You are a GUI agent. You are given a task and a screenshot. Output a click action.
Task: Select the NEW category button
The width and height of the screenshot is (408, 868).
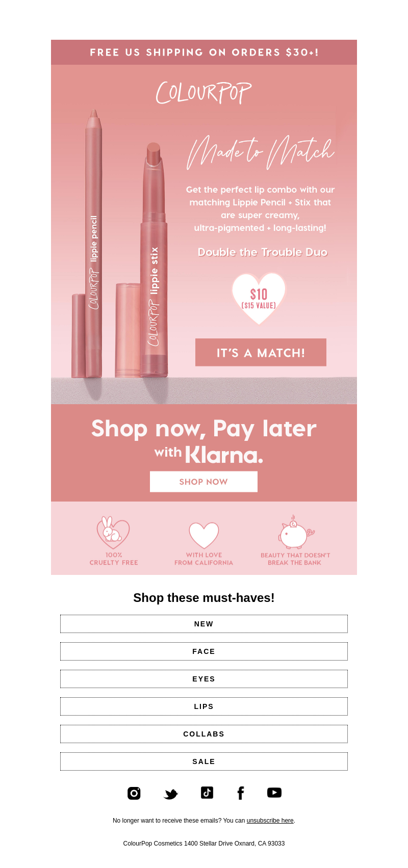[204, 624]
